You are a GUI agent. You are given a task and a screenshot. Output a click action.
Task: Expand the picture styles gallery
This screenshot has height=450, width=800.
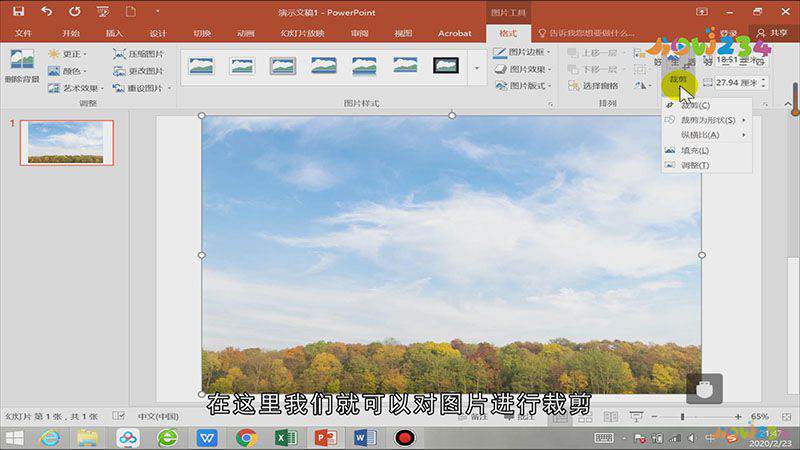click(477, 67)
